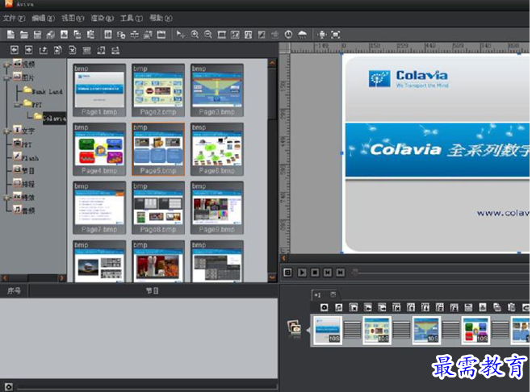The width and height of the screenshot is (532, 392).
Task: Click the 序号 column header
Action: point(14,290)
